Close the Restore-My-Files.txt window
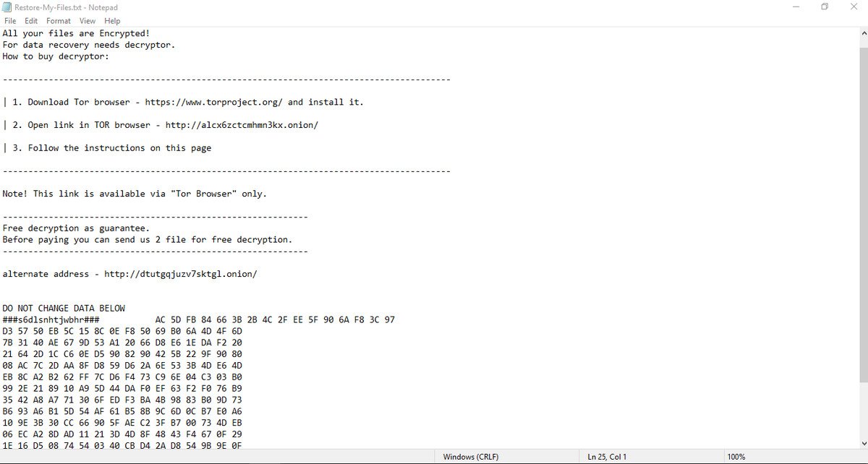The height and width of the screenshot is (464, 868). [856, 7]
